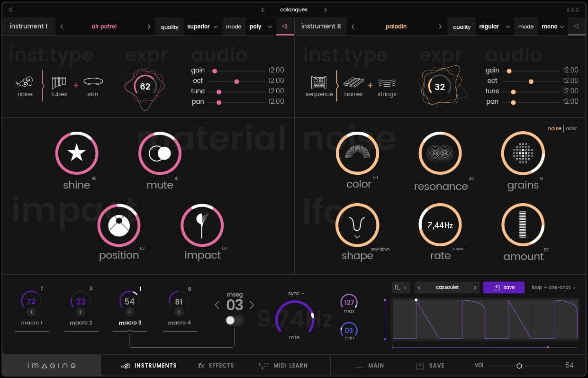Click the LFO rate 7,44Hz knob
This screenshot has height=378, width=588.
(x=440, y=225)
